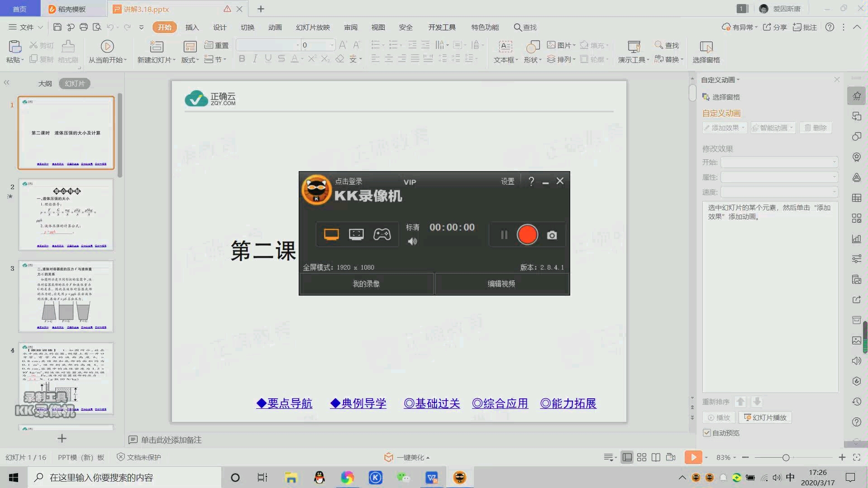
Task: Switch to normal view icon in status bar
Action: pos(627,457)
